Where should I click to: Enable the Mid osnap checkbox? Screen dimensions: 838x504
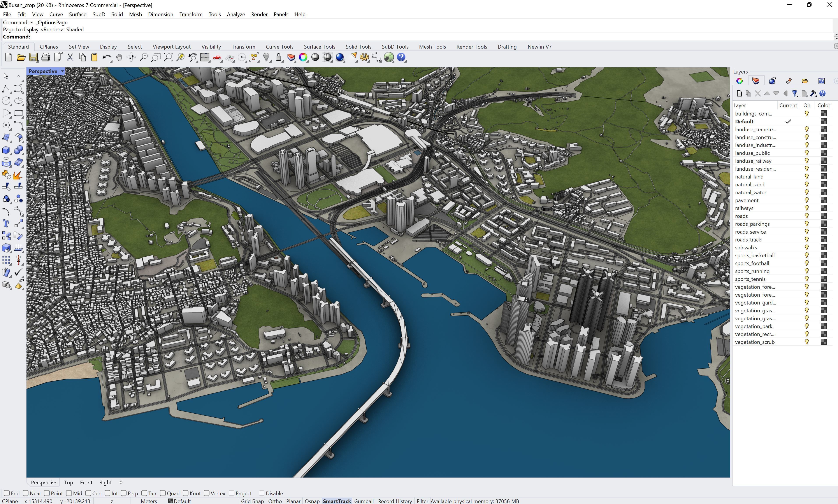pyautogui.click(x=69, y=493)
